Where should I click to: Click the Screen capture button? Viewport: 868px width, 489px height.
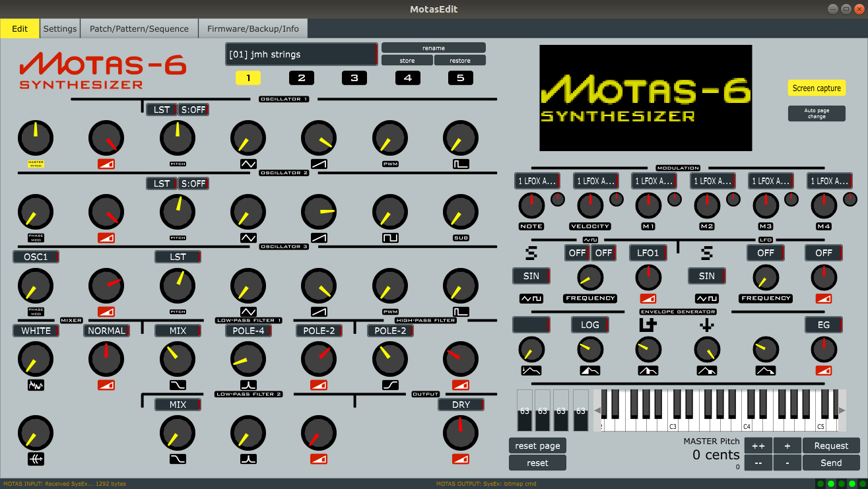click(x=817, y=88)
